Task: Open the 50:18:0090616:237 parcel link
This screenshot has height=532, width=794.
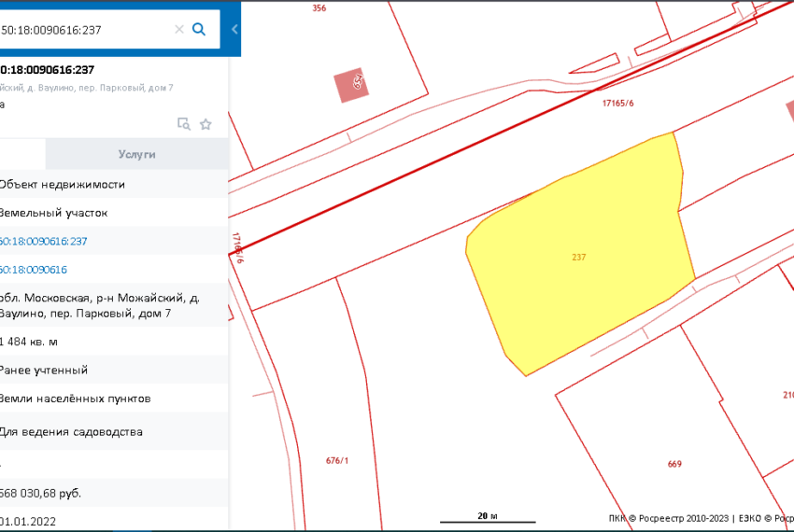Action: point(43,241)
